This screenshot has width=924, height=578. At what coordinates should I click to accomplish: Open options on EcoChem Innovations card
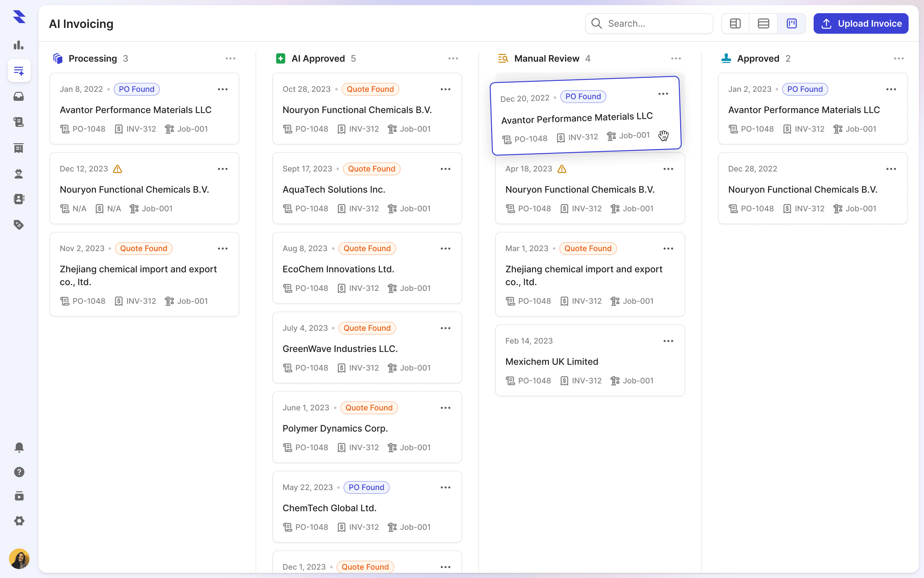pos(446,249)
